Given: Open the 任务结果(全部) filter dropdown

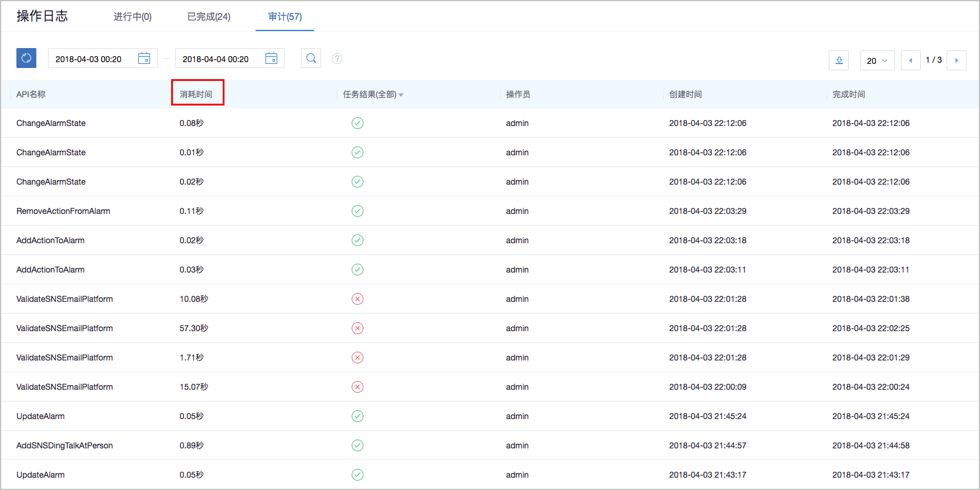Looking at the screenshot, I should click(373, 94).
